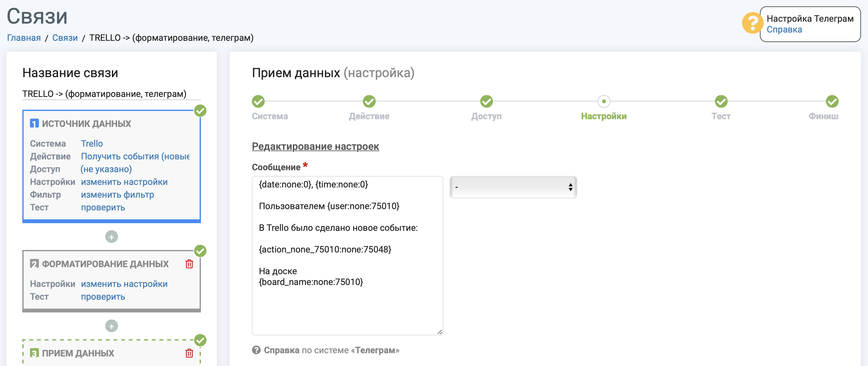Click the ФОРМАТИРОВАНИЕ ДАННЫХ block title
The height and width of the screenshot is (366, 868).
coord(105,264)
